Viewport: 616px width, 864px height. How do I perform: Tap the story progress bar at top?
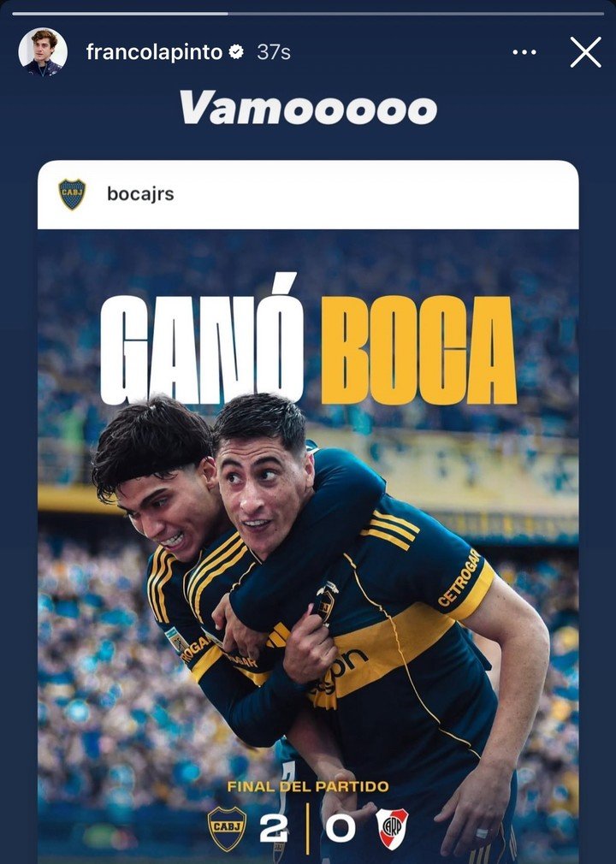(x=308, y=13)
